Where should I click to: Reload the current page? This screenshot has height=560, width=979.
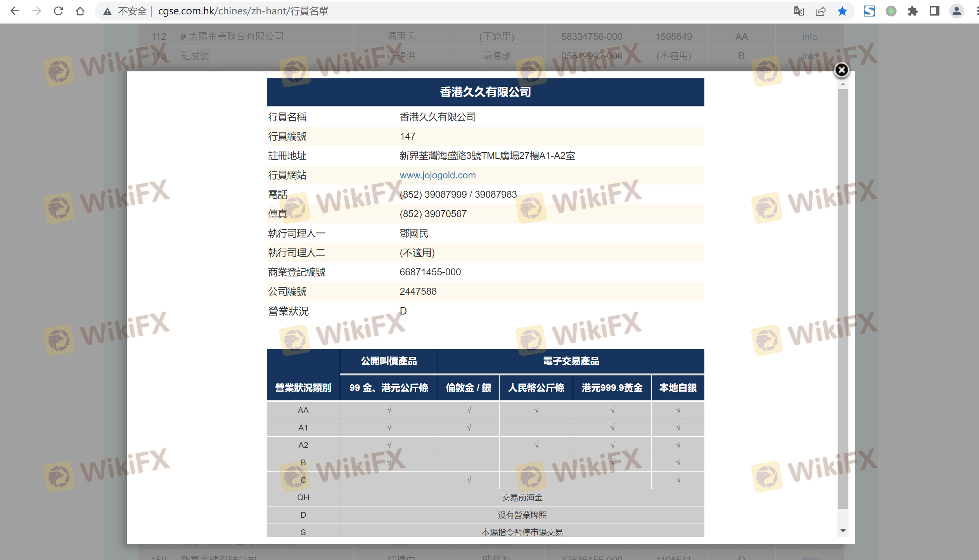[58, 11]
